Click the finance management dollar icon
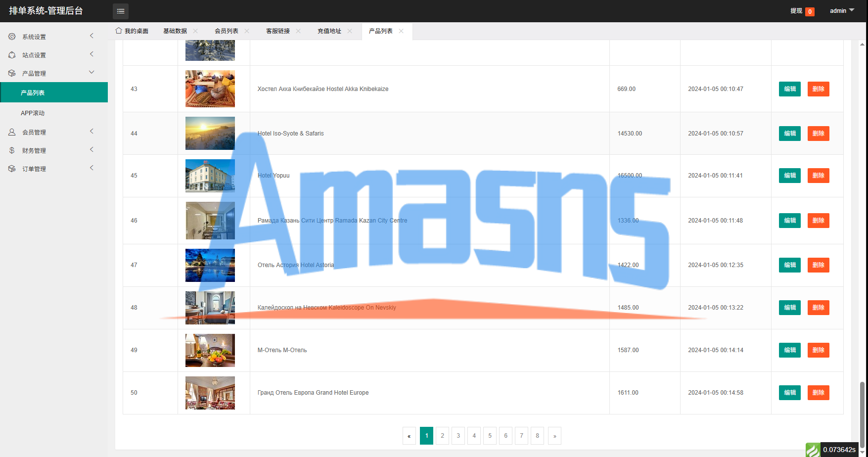The height and width of the screenshot is (457, 868). click(12, 150)
